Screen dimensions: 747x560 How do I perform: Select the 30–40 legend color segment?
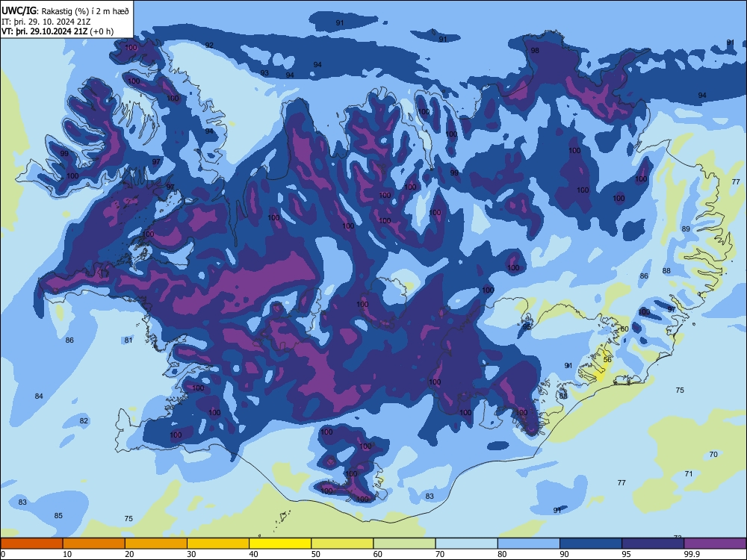(x=218, y=544)
